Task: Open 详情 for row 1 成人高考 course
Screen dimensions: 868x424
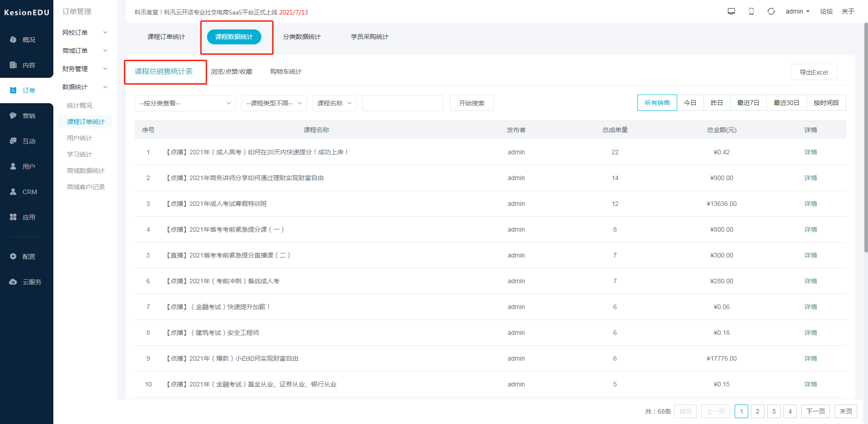Action: point(811,152)
